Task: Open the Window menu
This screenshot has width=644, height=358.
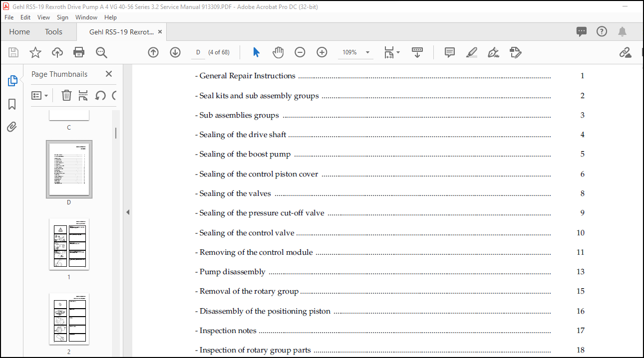Action: coord(86,17)
